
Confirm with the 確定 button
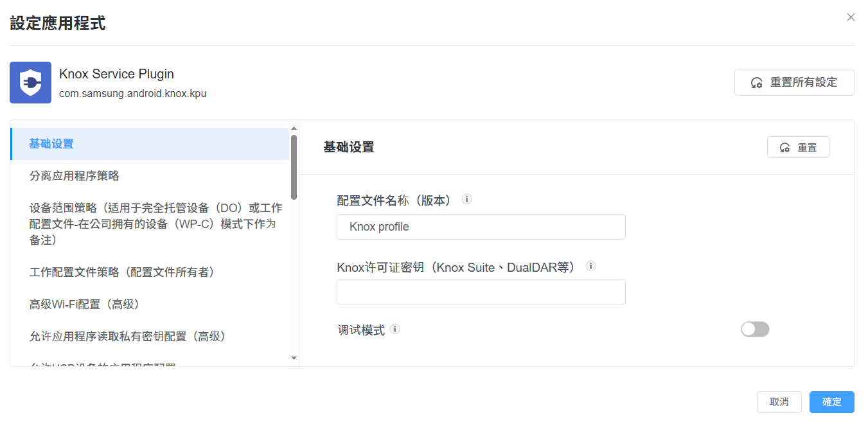(x=832, y=402)
